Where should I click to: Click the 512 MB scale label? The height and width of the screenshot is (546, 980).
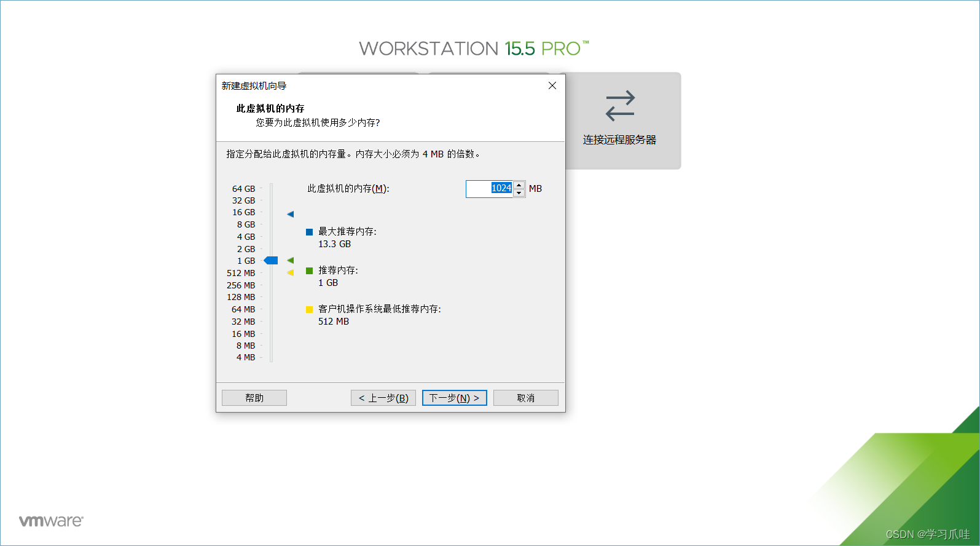[x=241, y=273]
